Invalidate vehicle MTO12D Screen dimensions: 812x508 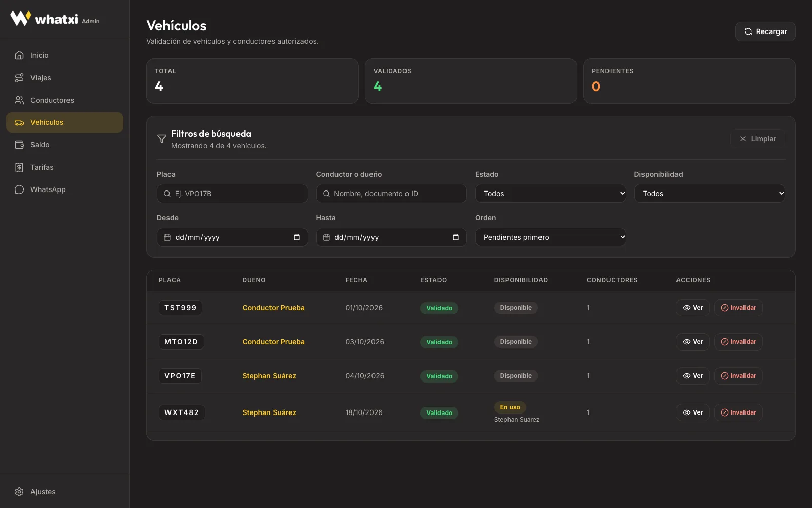tap(738, 342)
